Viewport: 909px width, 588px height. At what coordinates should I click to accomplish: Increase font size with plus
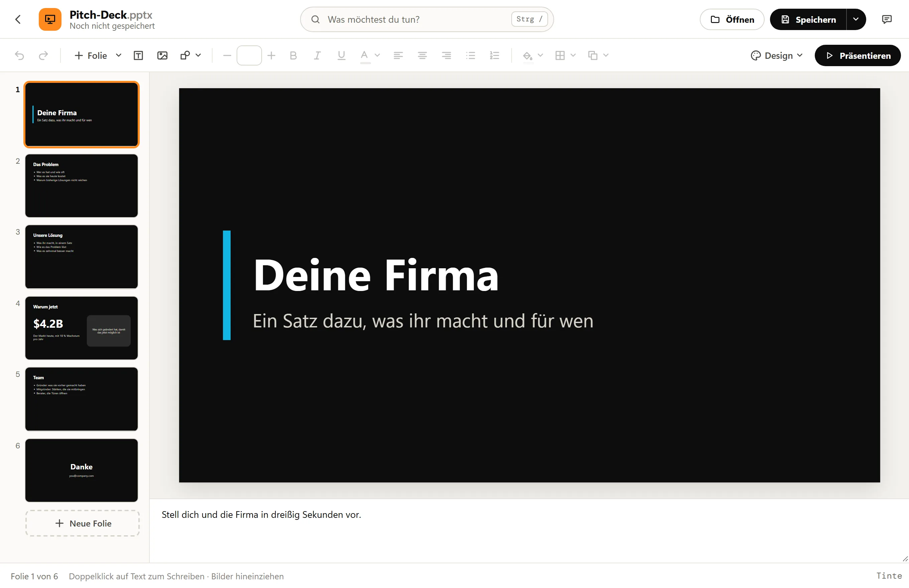[271, 56]
